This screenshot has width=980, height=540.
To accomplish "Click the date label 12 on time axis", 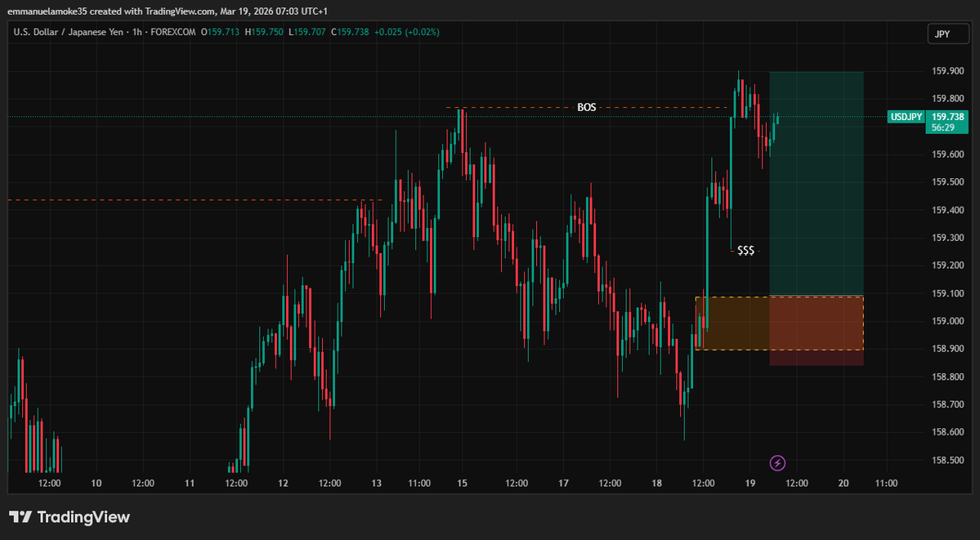I will (283, 483).
